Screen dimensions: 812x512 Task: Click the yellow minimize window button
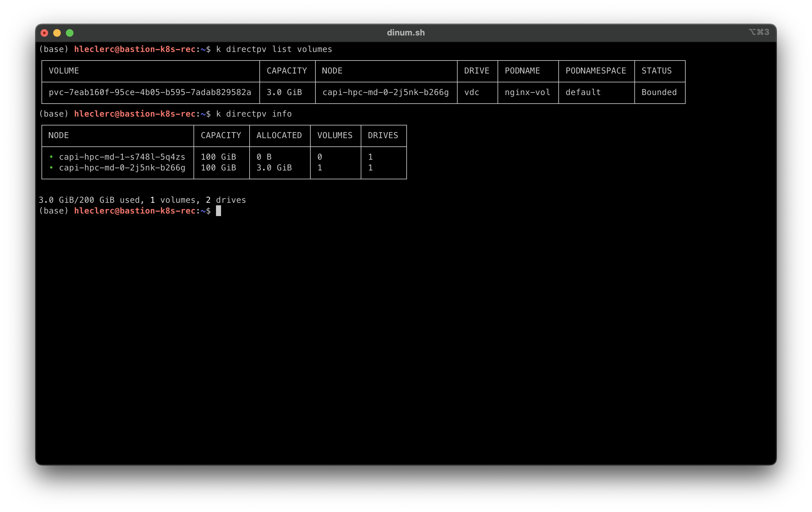[57, 33]
